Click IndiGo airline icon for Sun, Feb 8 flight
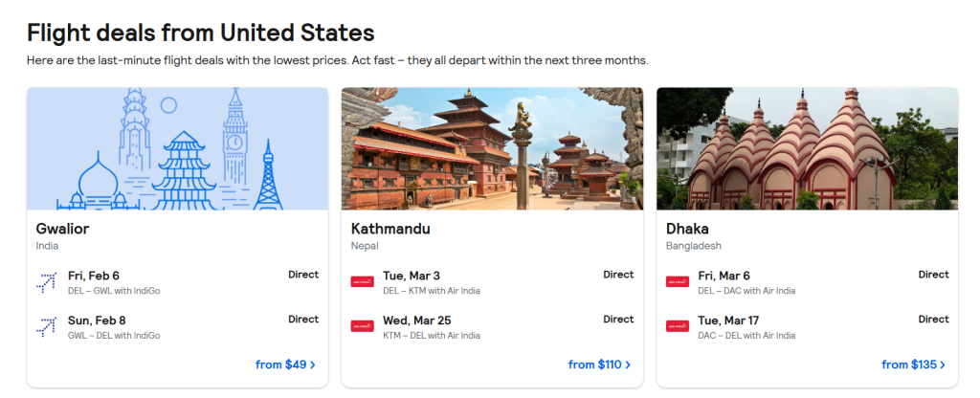This screenshot has height=398, width=980. (46, 326)
